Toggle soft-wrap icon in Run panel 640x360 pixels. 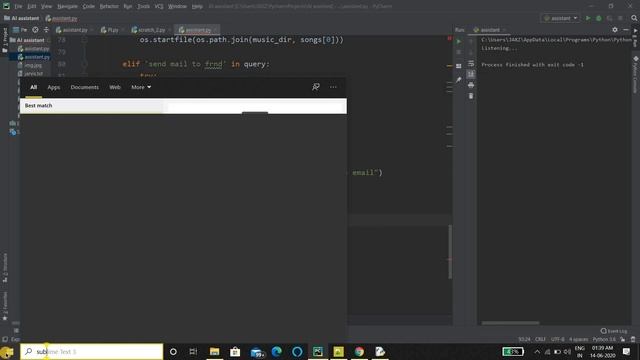(471, 63)
